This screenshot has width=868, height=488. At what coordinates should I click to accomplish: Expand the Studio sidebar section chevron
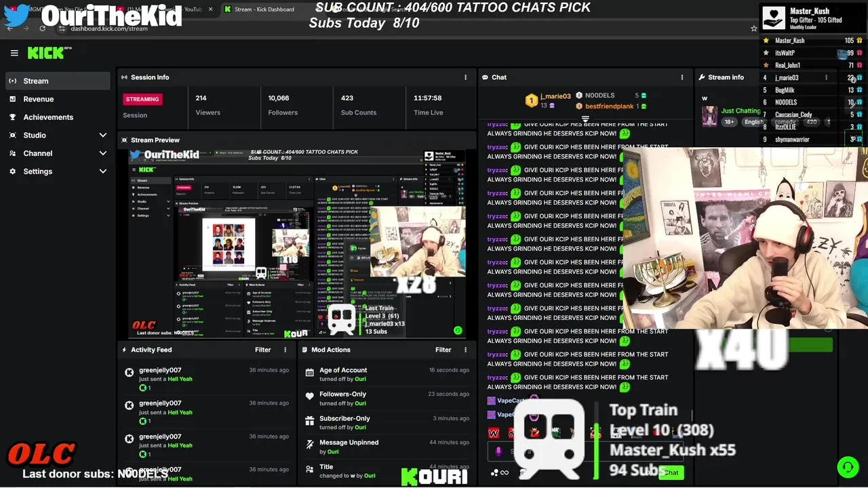click(103, 136)
